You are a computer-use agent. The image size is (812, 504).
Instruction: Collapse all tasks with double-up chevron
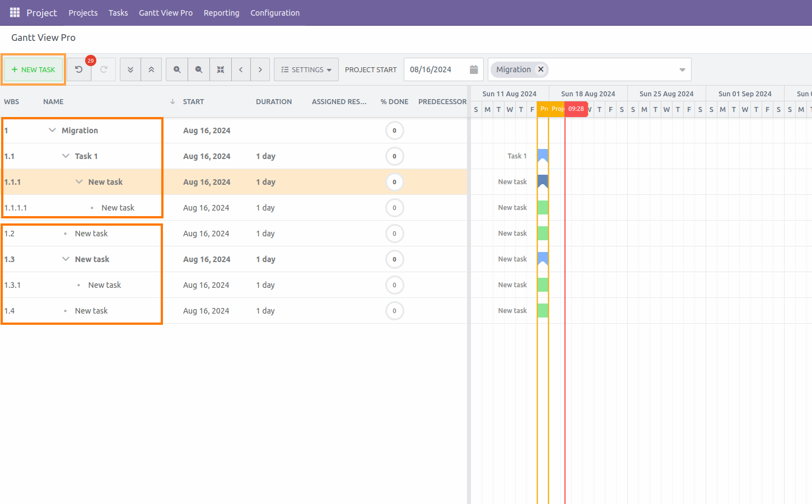pos(151,69)
